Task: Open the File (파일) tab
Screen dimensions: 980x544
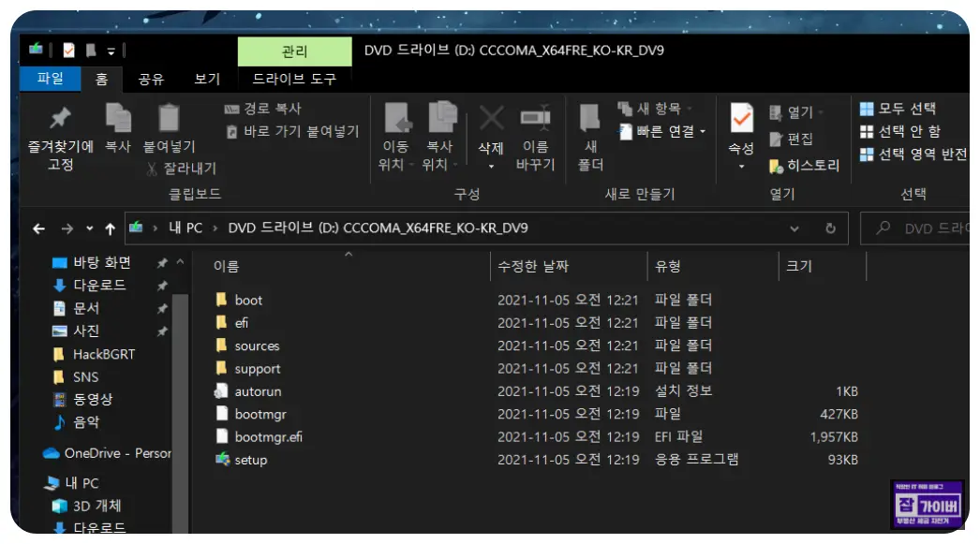Action: tap(50, 79)
